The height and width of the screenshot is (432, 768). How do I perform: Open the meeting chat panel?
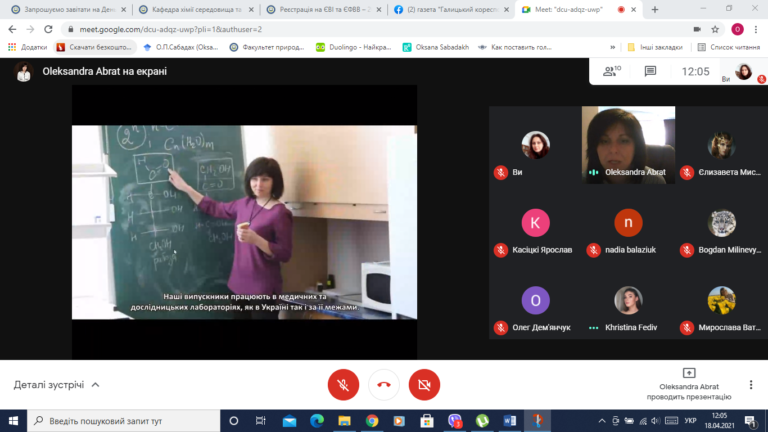(x=650, y=71)
